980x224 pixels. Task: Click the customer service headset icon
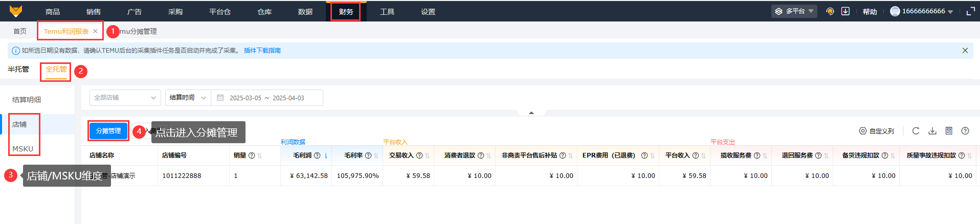[x=830, y=11]
